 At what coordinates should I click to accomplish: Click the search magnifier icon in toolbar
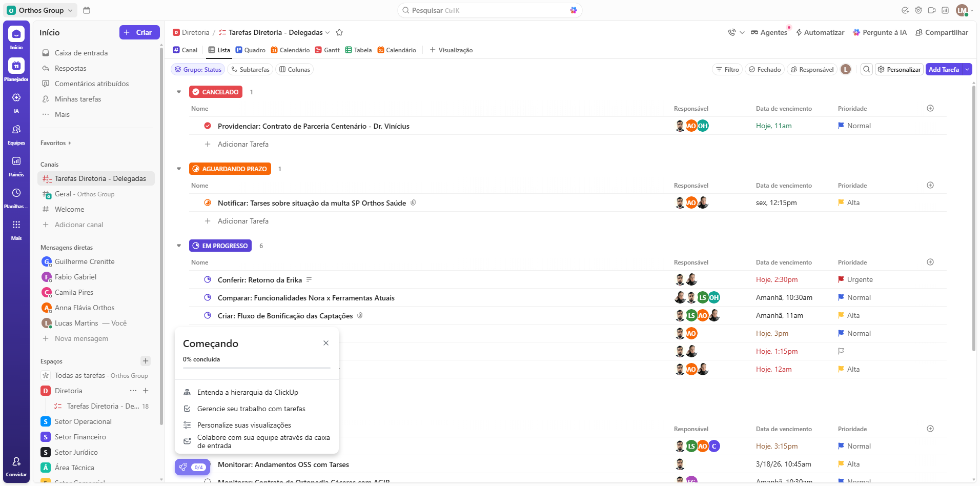click(x=867, y=70)
